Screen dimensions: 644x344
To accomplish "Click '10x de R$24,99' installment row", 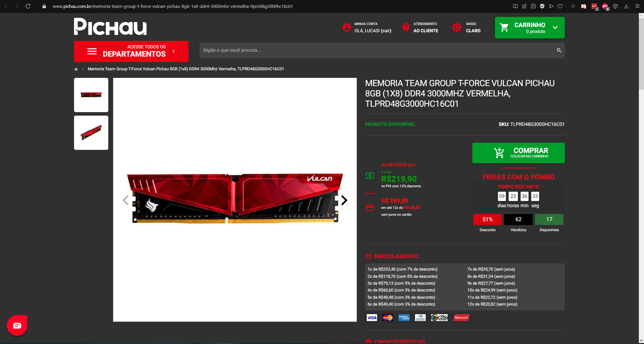I will [x=492, y=290].
